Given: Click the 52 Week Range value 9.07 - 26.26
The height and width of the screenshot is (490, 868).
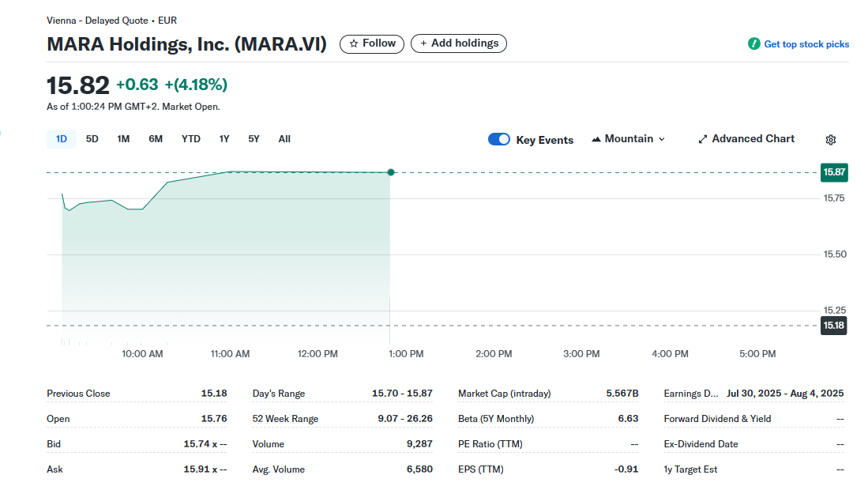Looking at the screenshot, I should coord(405,419).
